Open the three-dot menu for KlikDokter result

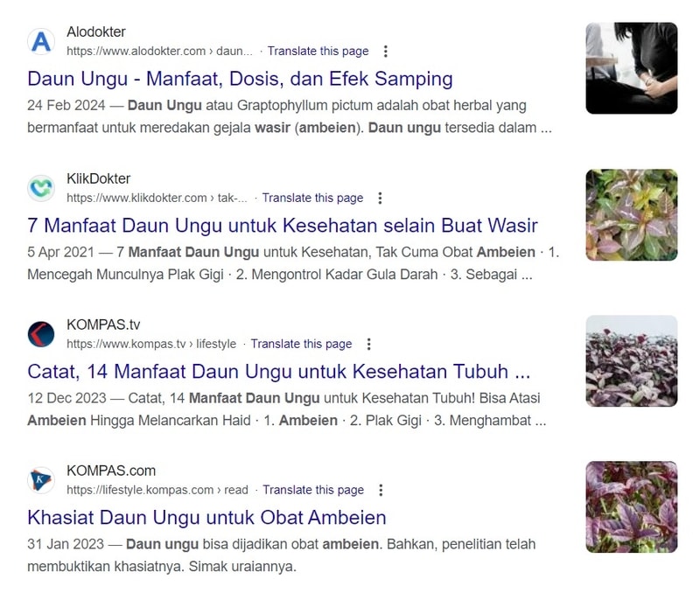coord(380,198)
